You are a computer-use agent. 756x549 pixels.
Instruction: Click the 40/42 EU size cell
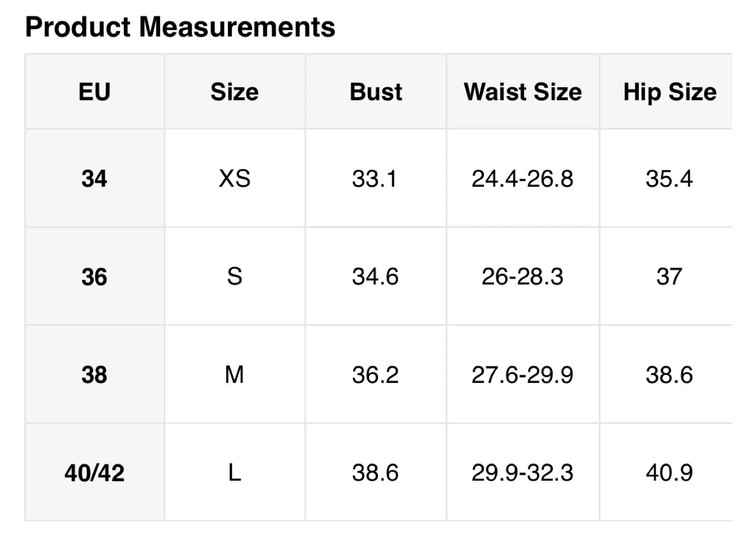point(94,473)
